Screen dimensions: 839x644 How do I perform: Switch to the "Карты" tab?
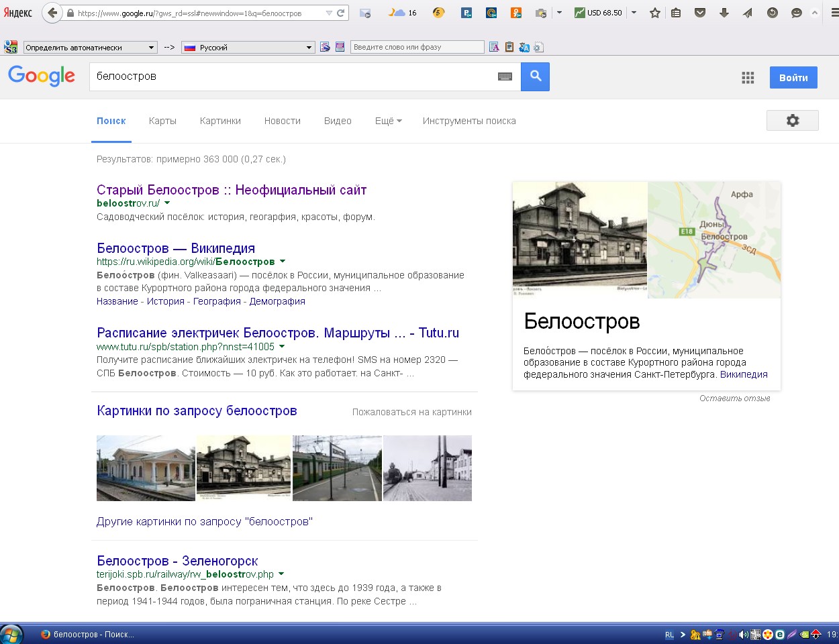[162, 121]
